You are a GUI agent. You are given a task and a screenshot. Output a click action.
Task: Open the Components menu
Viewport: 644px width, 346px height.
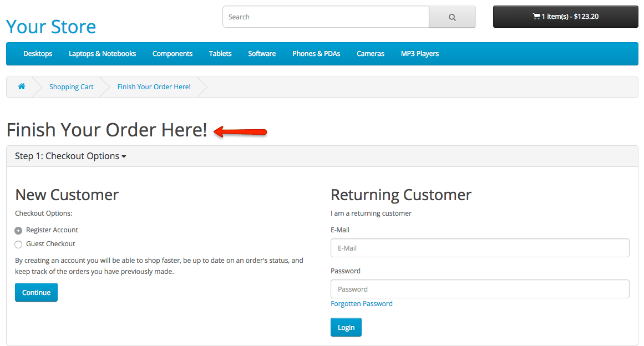click(173, 54)
